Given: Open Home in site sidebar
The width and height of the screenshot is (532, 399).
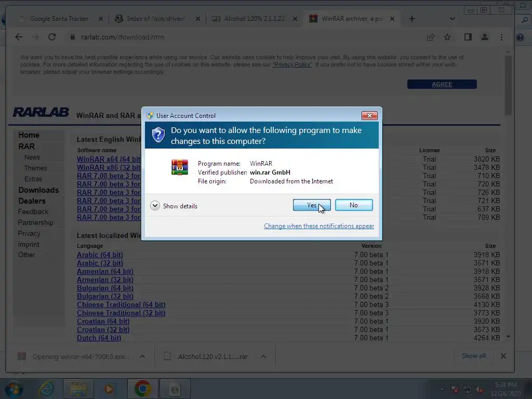Looking at the screenshot, I should [x=29, y=135].
